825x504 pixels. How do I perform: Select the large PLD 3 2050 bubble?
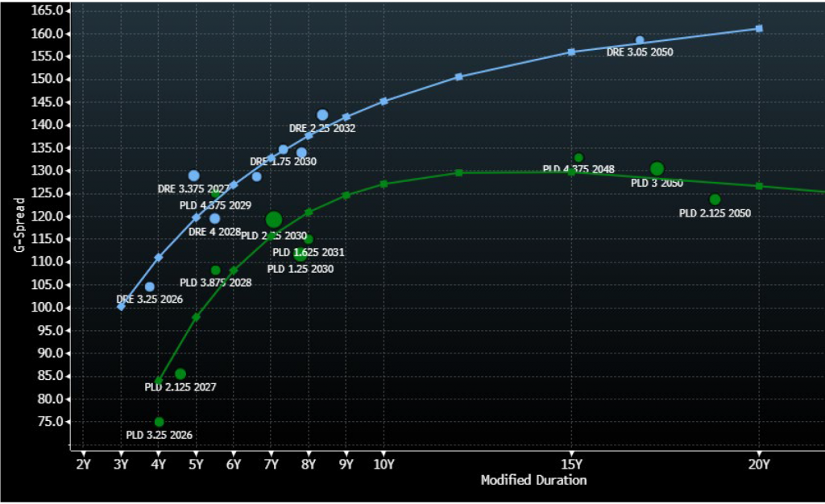pos(657,168)
